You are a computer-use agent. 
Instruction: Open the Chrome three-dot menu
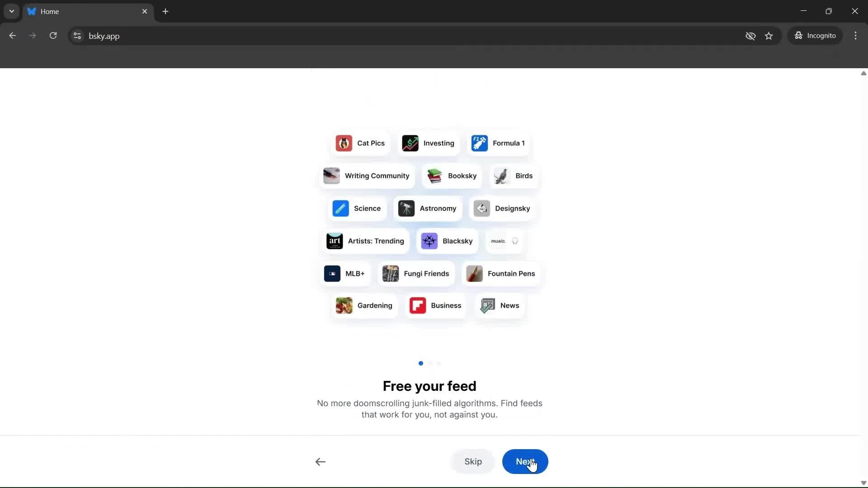click(856, 36)
